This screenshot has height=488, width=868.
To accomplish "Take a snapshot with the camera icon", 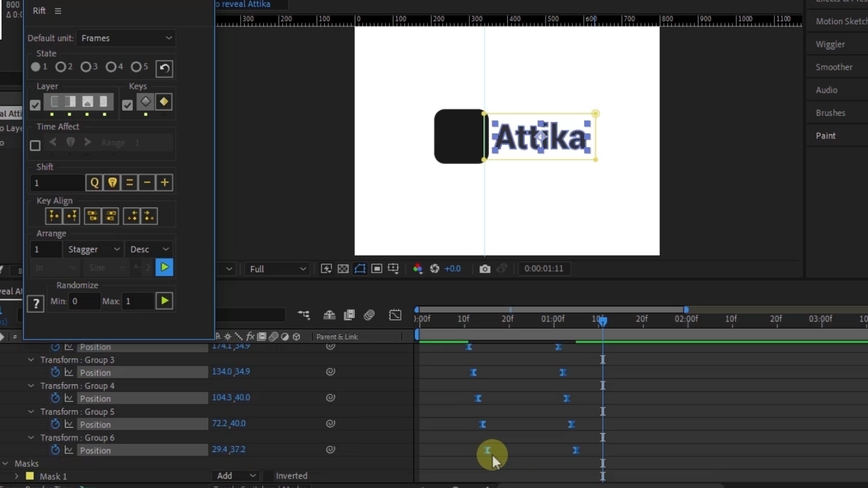I will (485, 268).
